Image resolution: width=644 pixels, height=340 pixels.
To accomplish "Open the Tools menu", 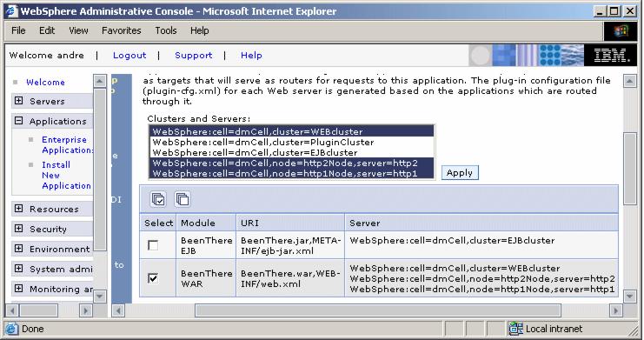I will click(x=165, y=30).
